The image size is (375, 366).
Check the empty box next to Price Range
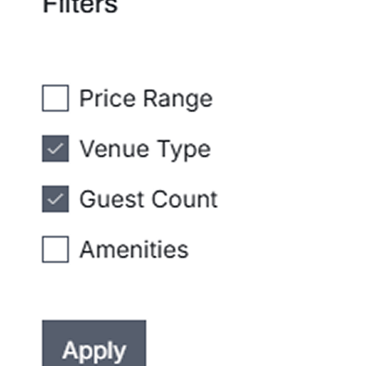tap(55, 98)
